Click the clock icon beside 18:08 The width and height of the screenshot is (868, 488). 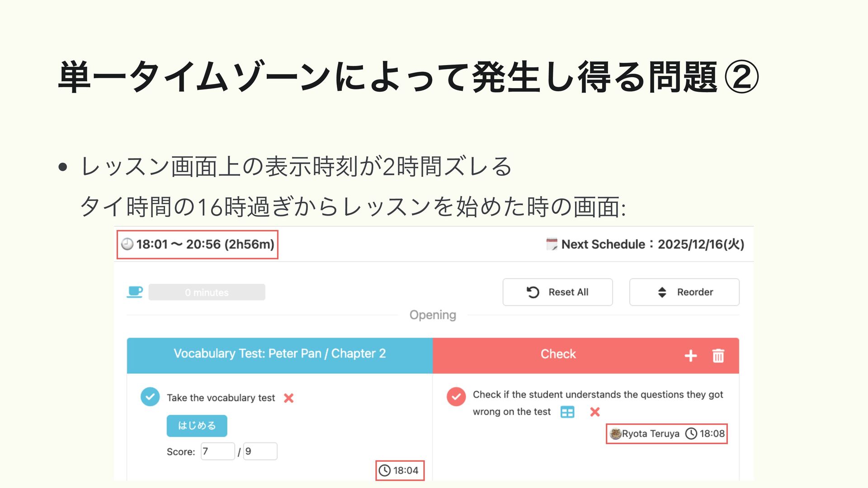[691, 434]
